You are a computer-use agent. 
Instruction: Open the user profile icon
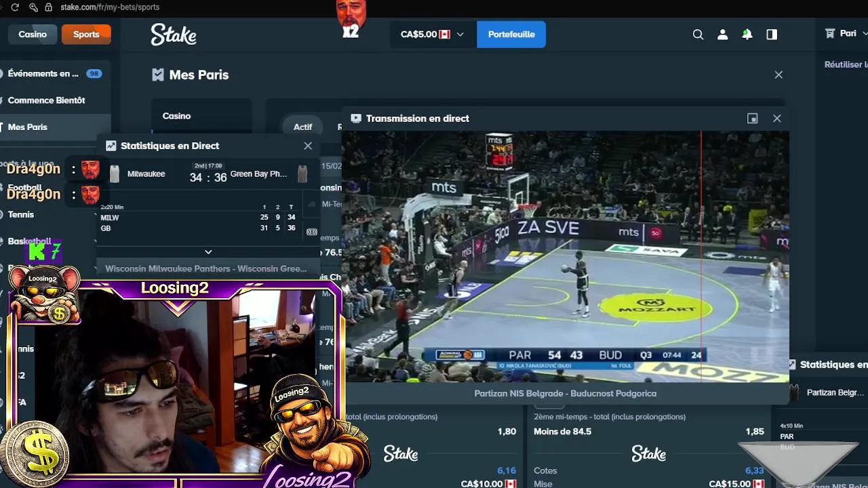coord(723,35)
